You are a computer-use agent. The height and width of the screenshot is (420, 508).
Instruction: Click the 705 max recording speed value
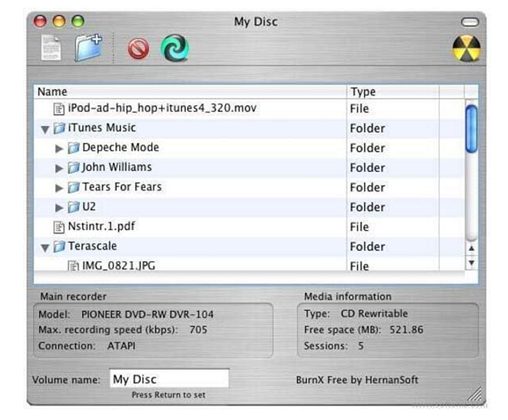(x=198, y=330)
